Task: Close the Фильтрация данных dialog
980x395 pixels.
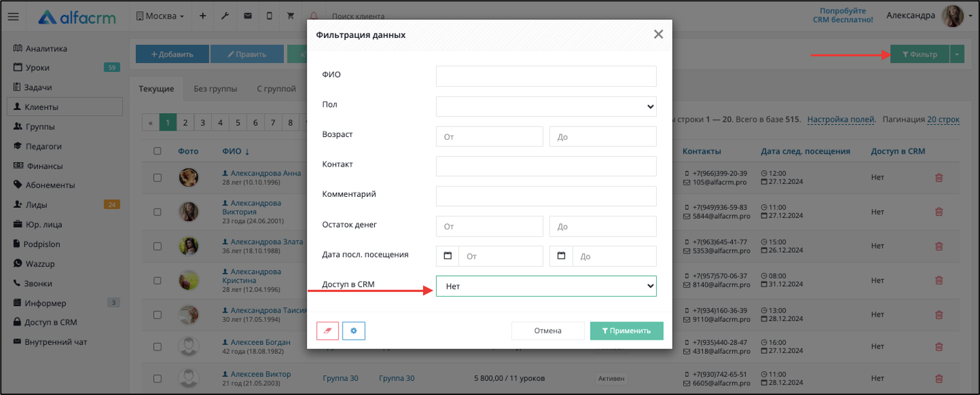Action: coord(658,34)
